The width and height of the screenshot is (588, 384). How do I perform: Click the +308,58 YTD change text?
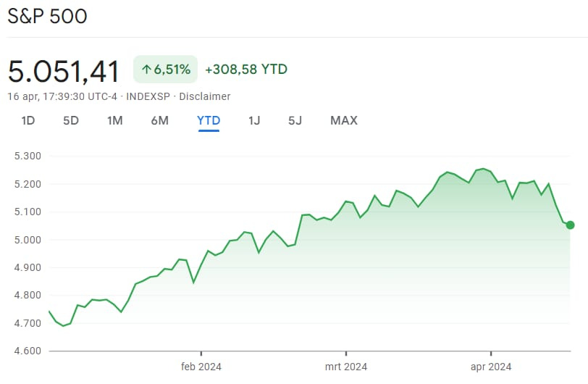[x=246, y=70]
